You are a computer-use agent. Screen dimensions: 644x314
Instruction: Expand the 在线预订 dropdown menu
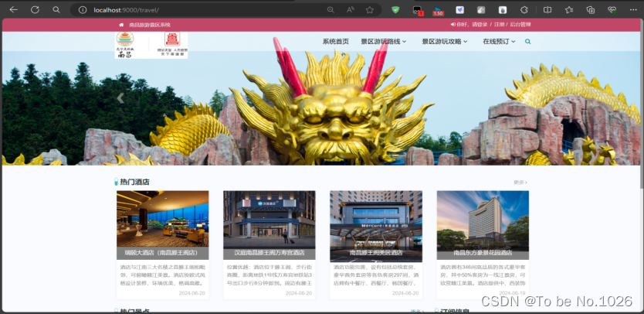click(x=499, y=42)
